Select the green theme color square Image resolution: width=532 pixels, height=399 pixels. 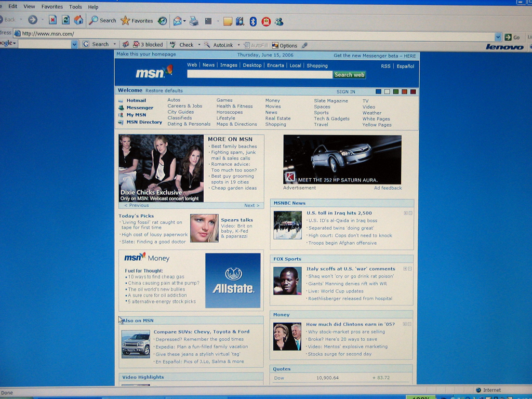(x=395, y=91)
